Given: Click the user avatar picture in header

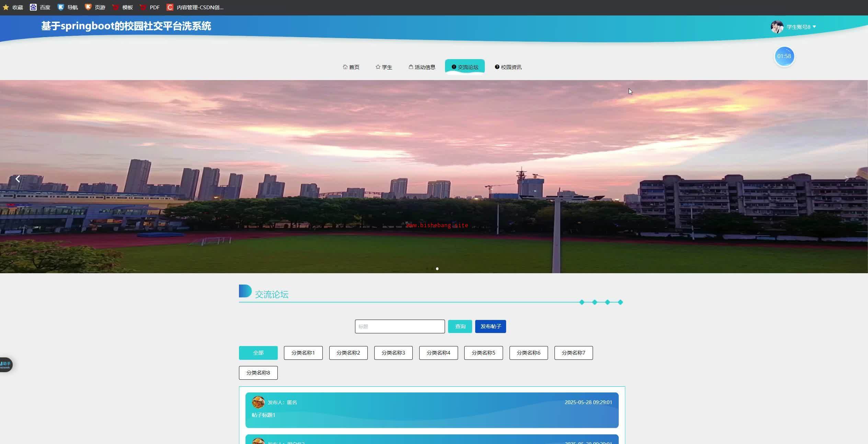Looking at the screenshot, I should [777, 27].
